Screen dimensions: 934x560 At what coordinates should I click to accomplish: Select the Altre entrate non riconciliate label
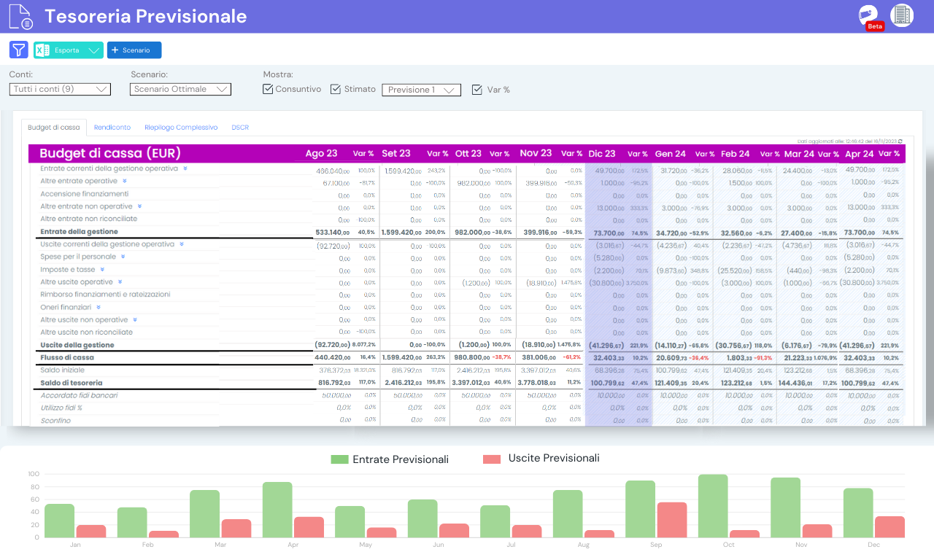pos(89,219)
